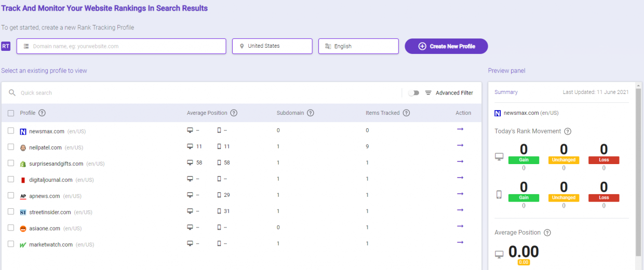Screen dimensions: 644x270
Task: Check the newsmax.com row checkbox
Action: pyautogui.click(x=11, y=131)
